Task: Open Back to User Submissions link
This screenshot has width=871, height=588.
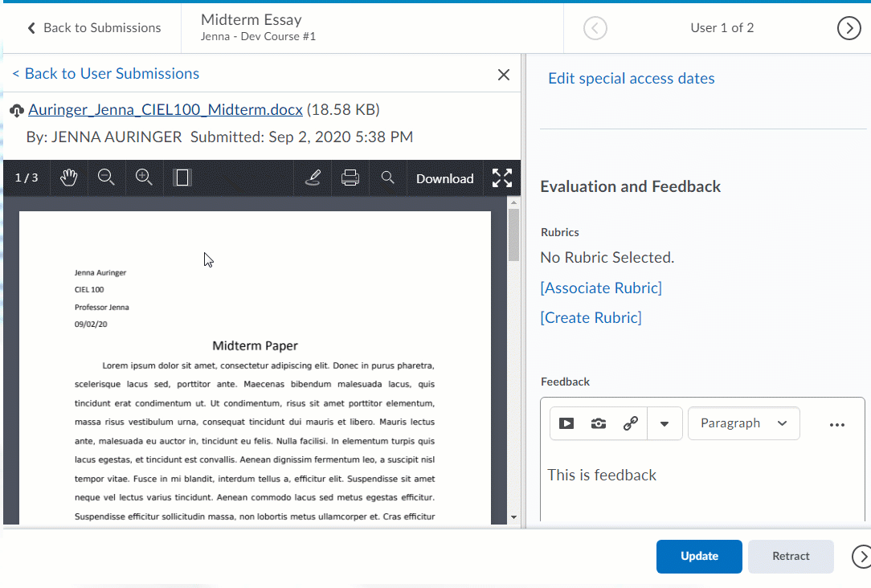Action: pyautogui.click(x=105, y=73)
